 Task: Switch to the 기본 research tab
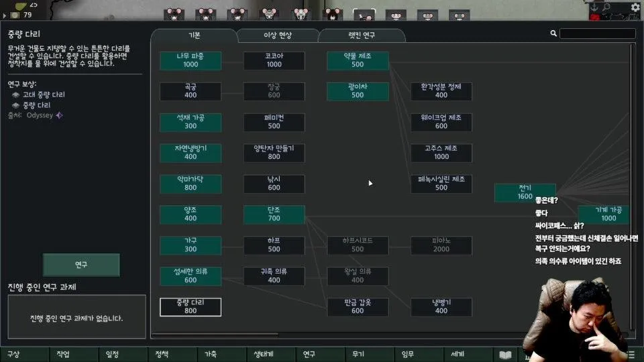[194, 36]
